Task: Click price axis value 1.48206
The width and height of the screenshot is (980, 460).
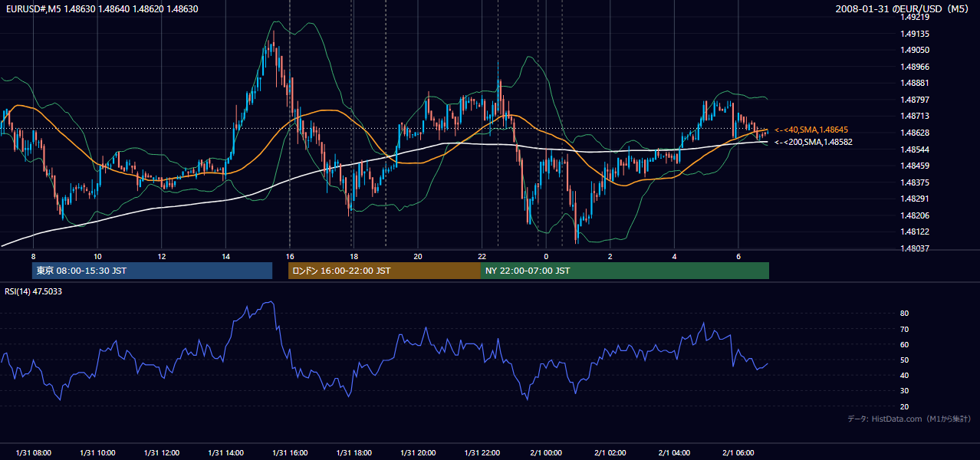Action: coord(915,215)
